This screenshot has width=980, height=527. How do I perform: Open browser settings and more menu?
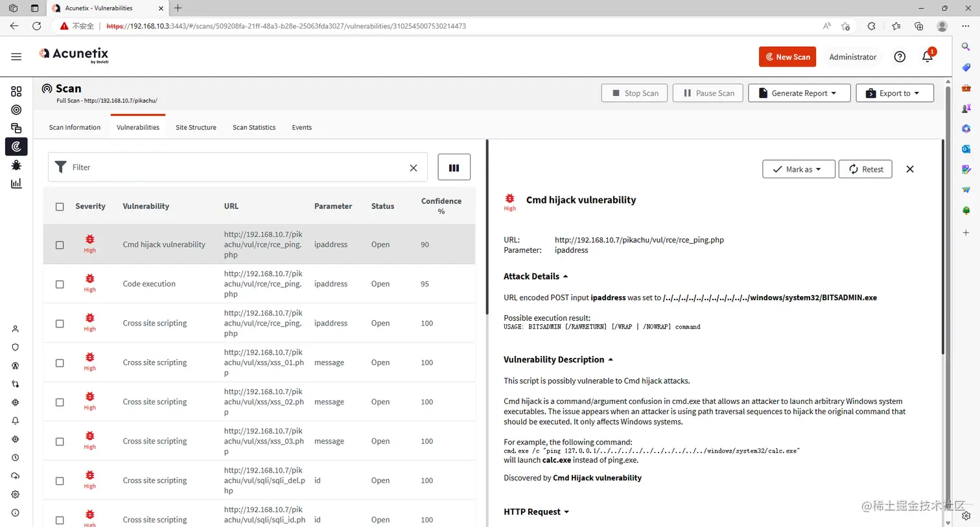pyautogui.click(x=966, y=26)
